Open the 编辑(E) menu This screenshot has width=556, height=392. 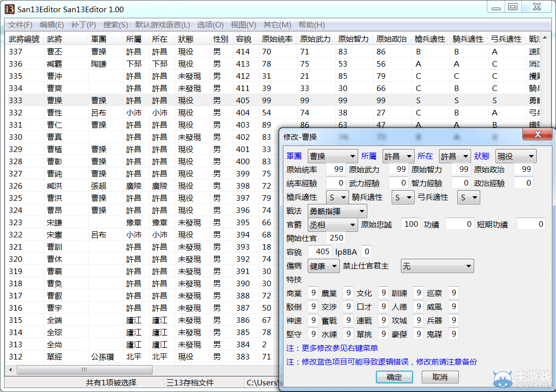(52, 25)
